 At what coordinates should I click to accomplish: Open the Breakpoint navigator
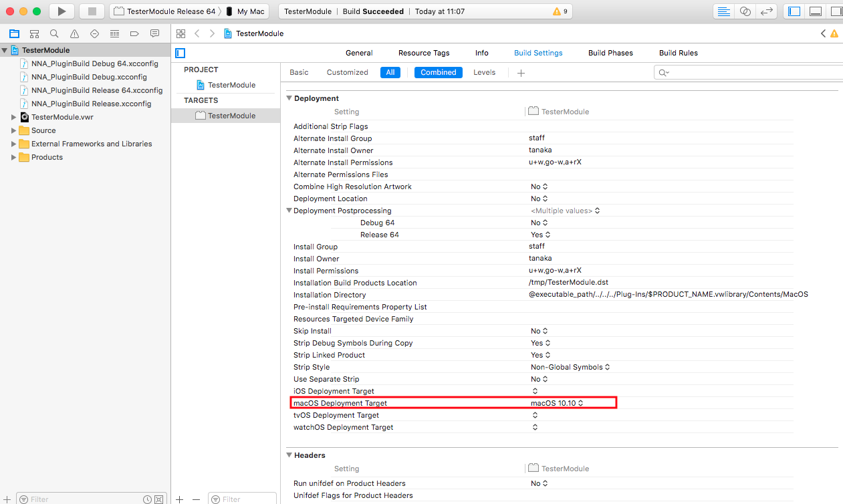[x=134, y=33]
